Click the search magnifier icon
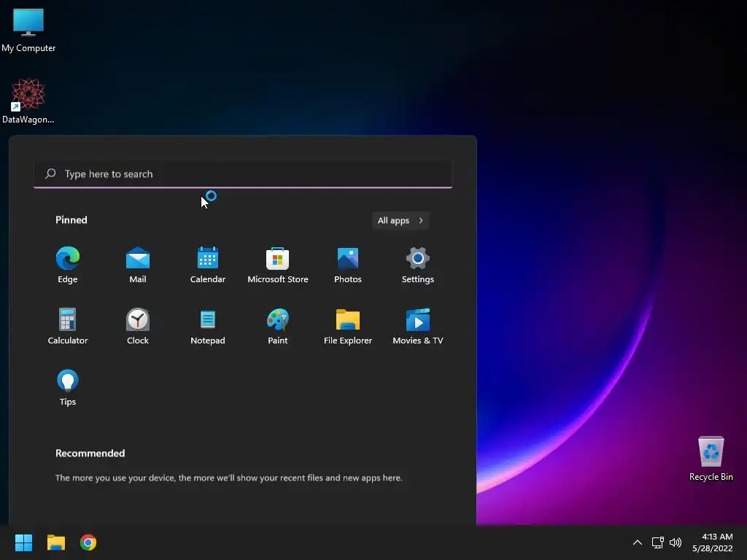The image size is (747, 560). point(50,174)
